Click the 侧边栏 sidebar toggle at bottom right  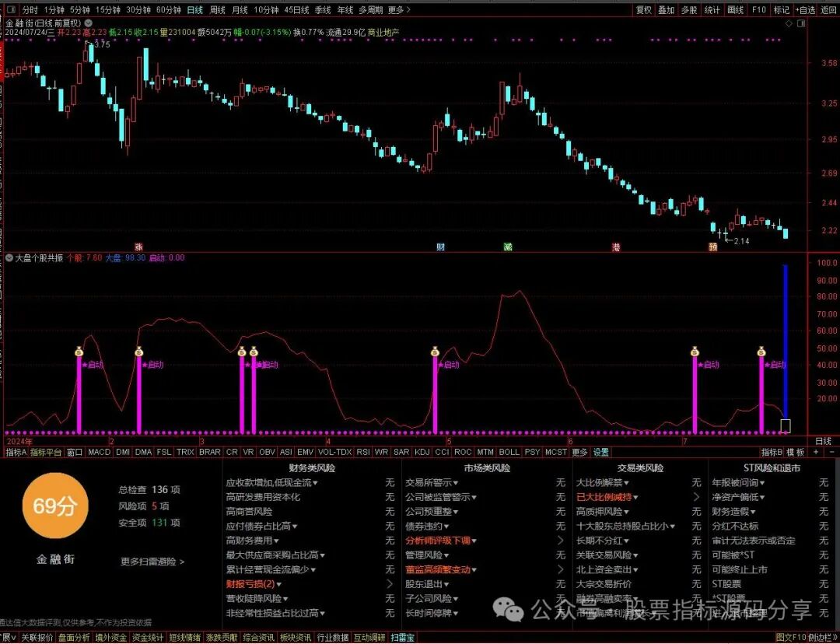coord(824,638)
